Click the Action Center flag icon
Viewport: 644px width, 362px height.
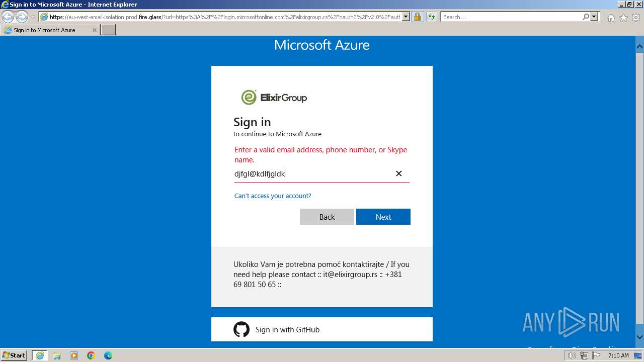pos(596,355)
